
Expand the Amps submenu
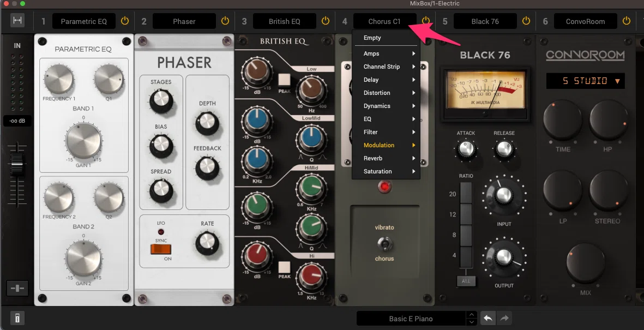click(x=386, y=53)
